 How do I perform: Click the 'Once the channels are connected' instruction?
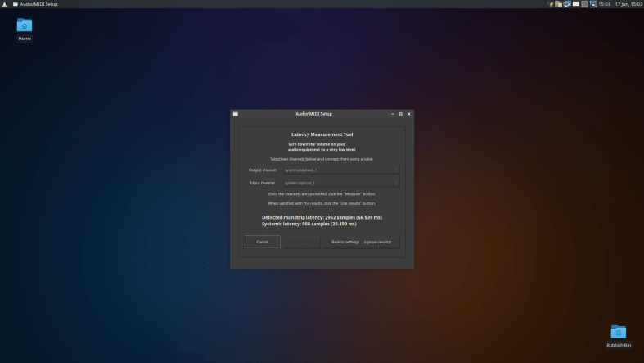pyautogui.click(x=322, y=194)
